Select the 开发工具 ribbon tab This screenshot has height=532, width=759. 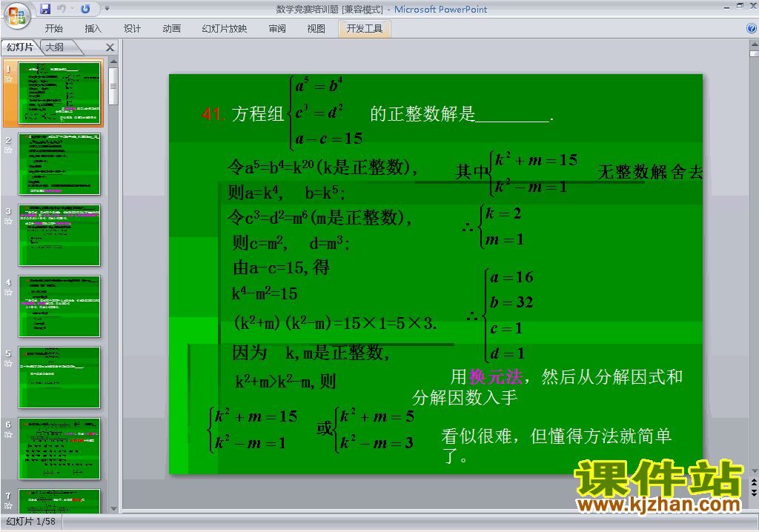pyautogui.click(x=365, y=29)
